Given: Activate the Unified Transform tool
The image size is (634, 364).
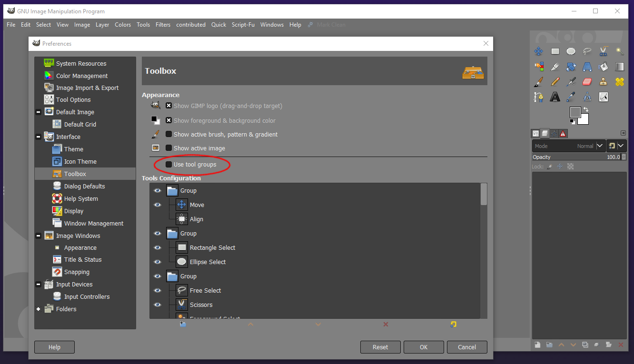Looking at the screenshot, I should pyautogui.click(x=571, y=67).
